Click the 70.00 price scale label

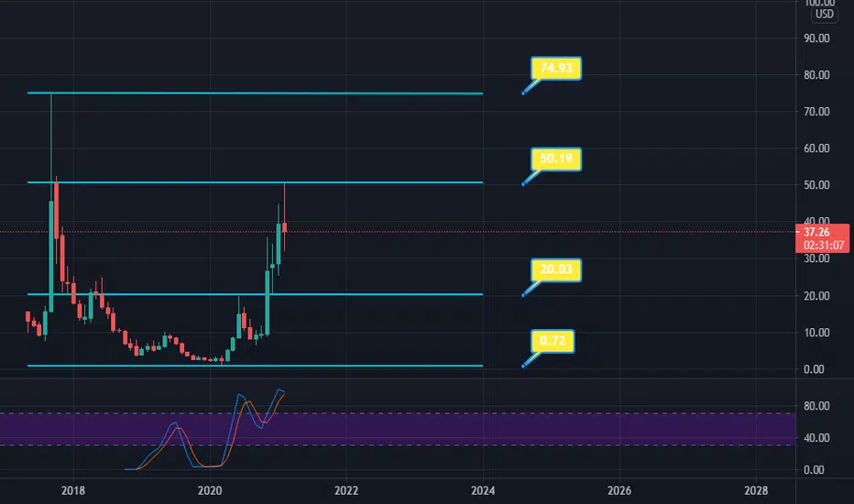coord(816,112)
